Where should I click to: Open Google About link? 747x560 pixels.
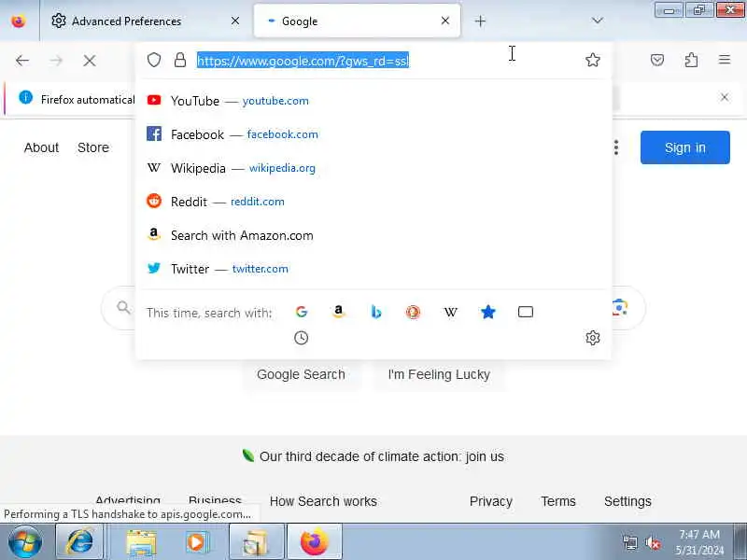41,147
